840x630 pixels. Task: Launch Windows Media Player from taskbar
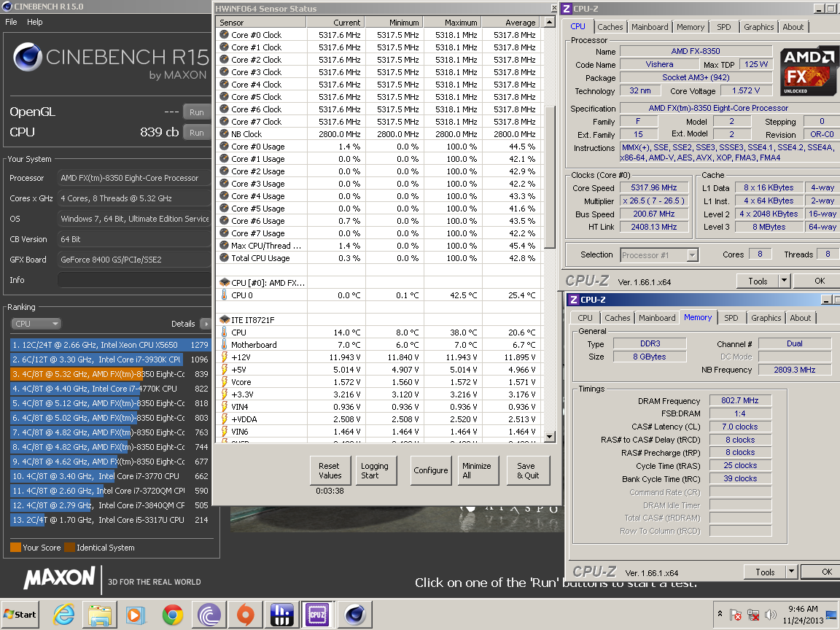pos(136,615)
